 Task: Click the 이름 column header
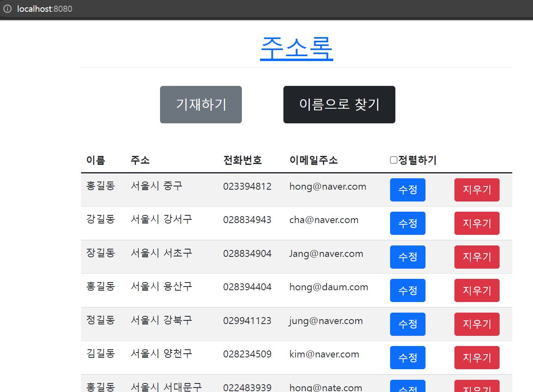96,160
